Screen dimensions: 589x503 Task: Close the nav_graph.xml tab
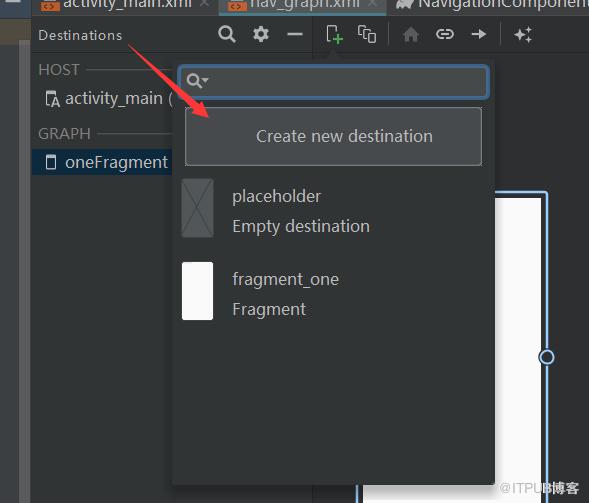pos(372,4)
